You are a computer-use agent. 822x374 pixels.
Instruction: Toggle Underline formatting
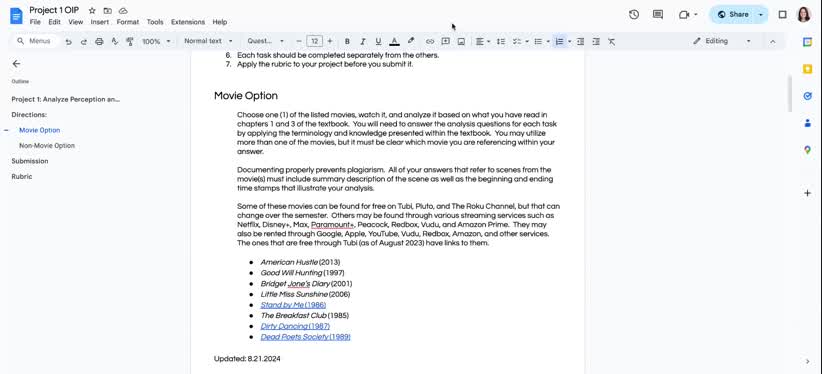point(378,41)
